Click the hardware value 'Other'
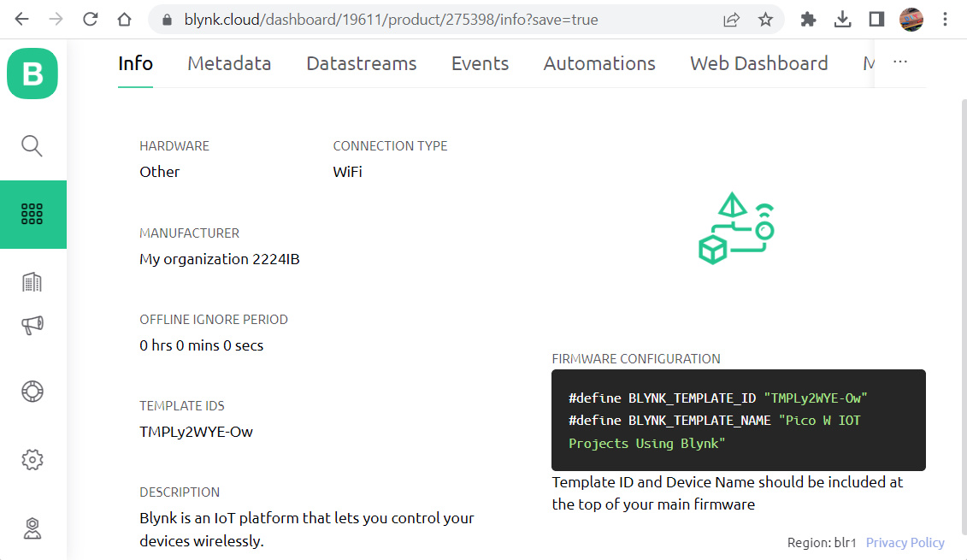The height and width of the screenshot is (560, 967). click(x=159, y=172)
